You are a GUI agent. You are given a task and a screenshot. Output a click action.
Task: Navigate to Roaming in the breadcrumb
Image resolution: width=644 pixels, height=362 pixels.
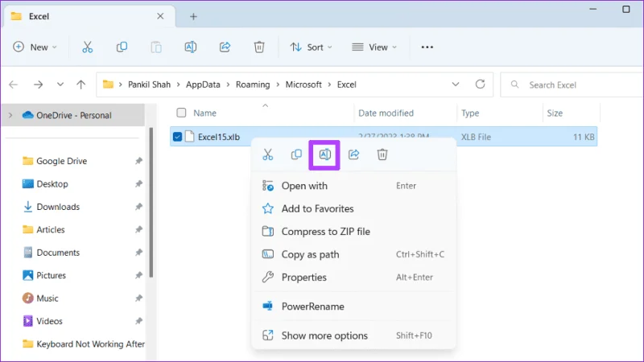point(253,84)
